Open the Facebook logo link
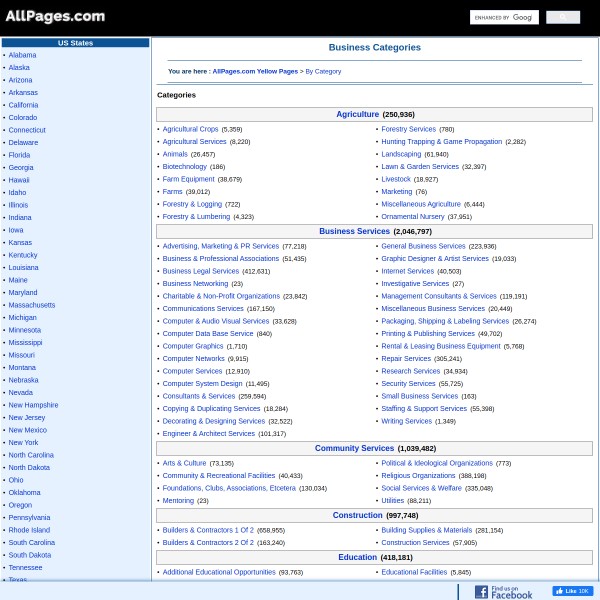Screen dimensions: 600x600 click(503, 592)
